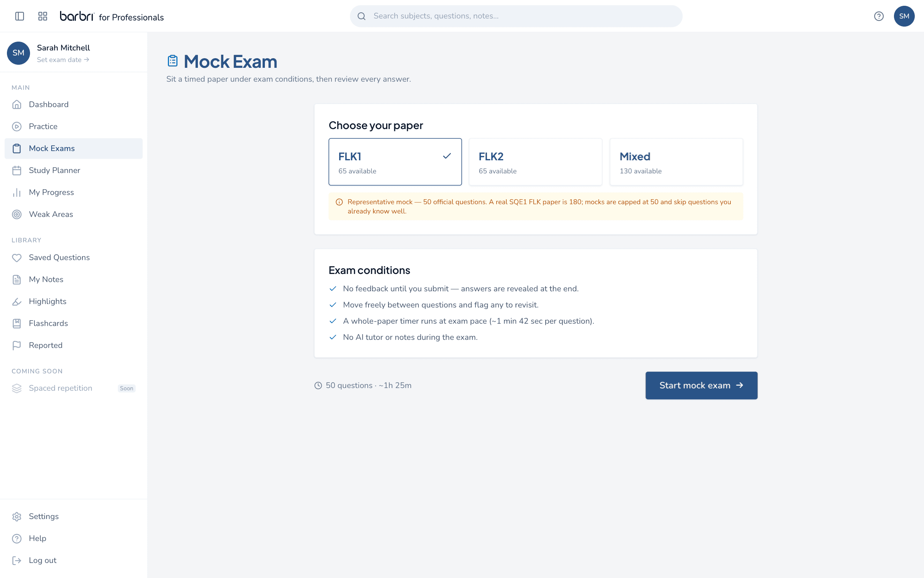Focus the search subjects, questions, notes field
The width and height of the screenshot is (924, 578).
pyautogui.click(x=516, y=16)
